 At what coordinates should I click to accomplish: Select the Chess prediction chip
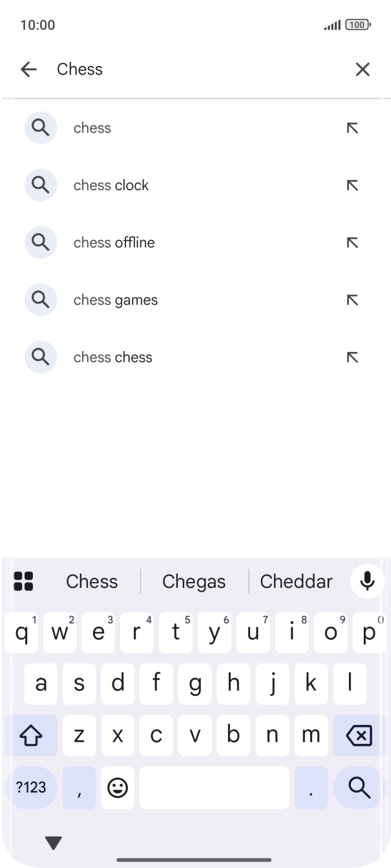91,581
